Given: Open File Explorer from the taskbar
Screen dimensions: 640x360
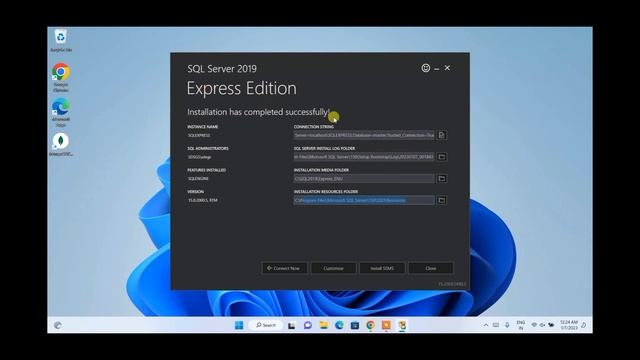Looking at the screenshot, I should click(x=324, y=325).
